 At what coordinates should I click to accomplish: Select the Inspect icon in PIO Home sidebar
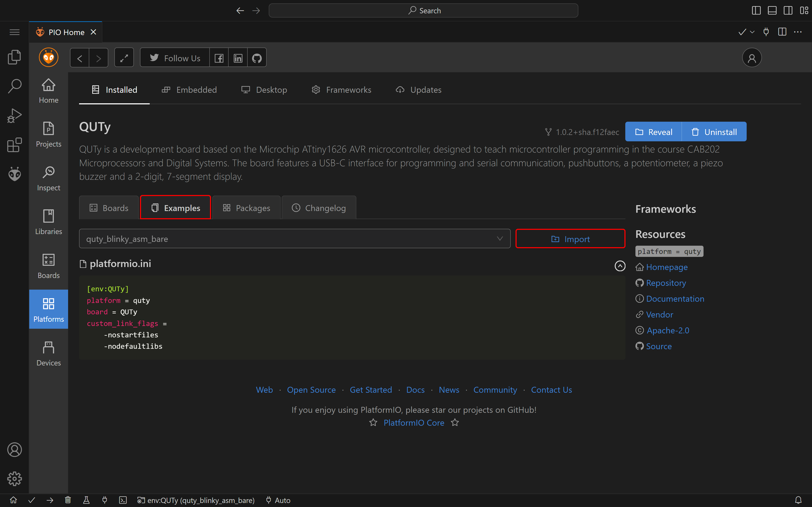pyautogui.click(x=48, y=178)
